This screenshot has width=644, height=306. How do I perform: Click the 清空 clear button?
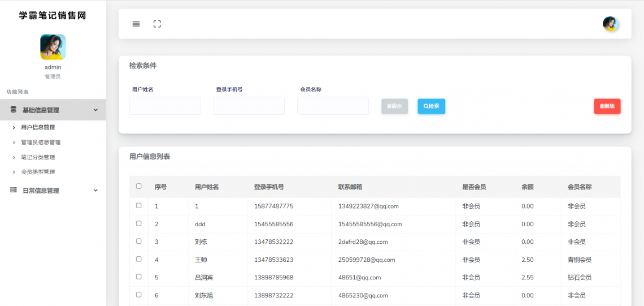click(394, 106)
